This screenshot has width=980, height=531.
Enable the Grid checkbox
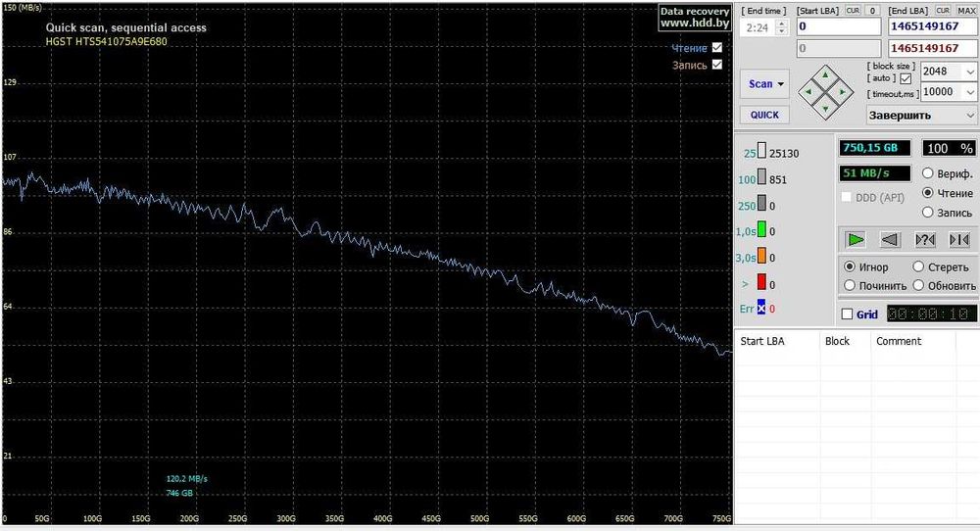848,314
